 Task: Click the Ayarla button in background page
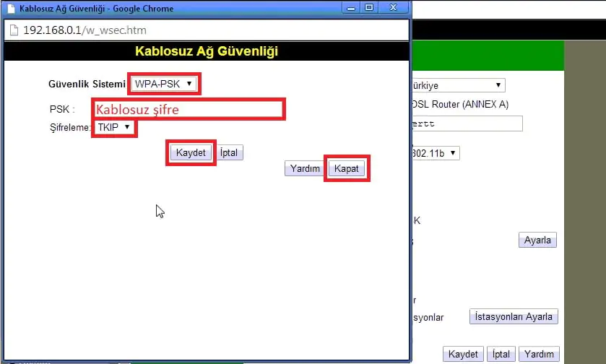[x=537, y=240]
